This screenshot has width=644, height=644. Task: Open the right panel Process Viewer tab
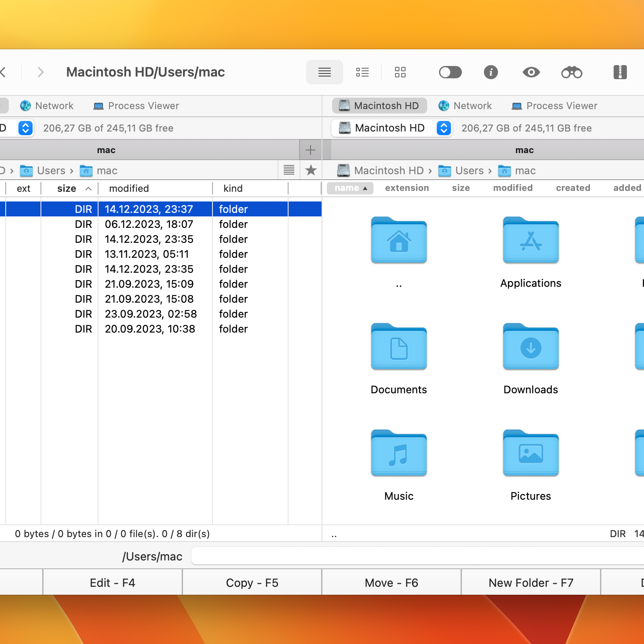pyautogui.click(x=555, y=106)
